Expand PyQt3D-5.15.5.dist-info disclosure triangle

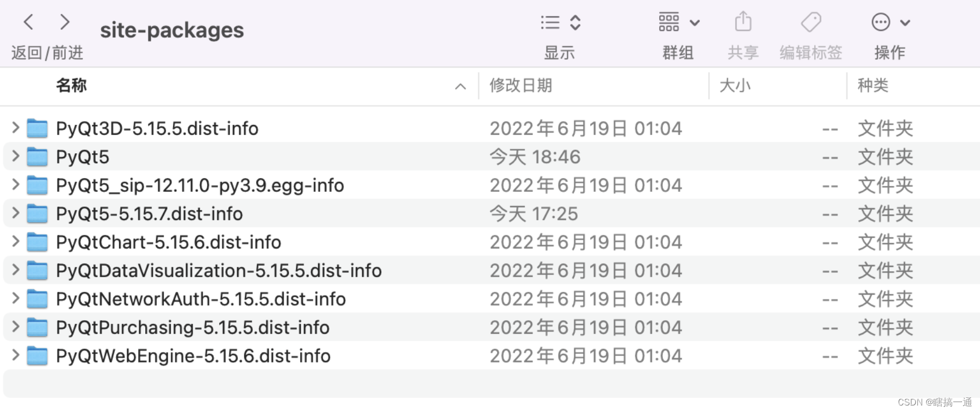coord(15,128)
